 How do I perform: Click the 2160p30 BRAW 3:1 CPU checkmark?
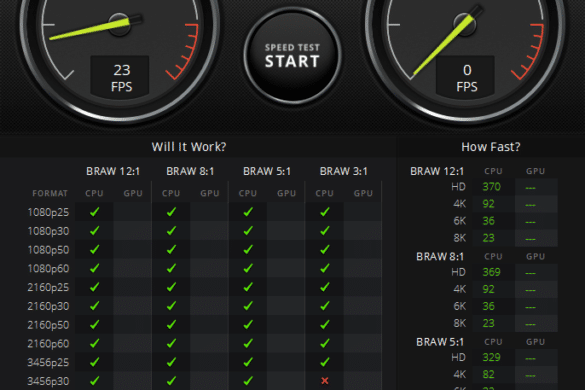click(x=325, y=306)
